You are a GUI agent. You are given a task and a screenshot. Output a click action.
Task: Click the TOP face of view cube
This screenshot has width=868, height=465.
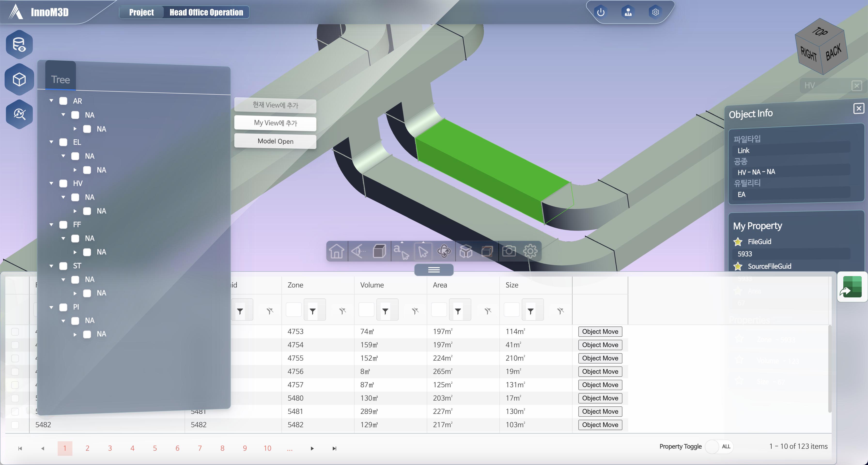tap(820, 32)
